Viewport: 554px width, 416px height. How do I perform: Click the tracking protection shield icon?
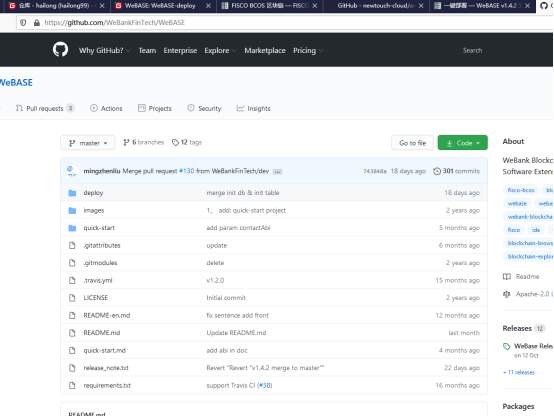pos(23,23)
